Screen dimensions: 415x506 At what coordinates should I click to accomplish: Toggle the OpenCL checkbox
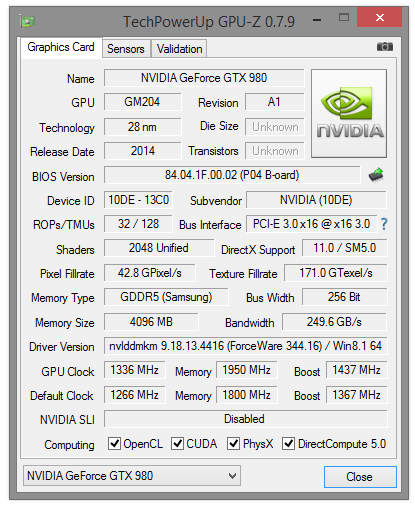pyautogui.click(x=114, y=444)
